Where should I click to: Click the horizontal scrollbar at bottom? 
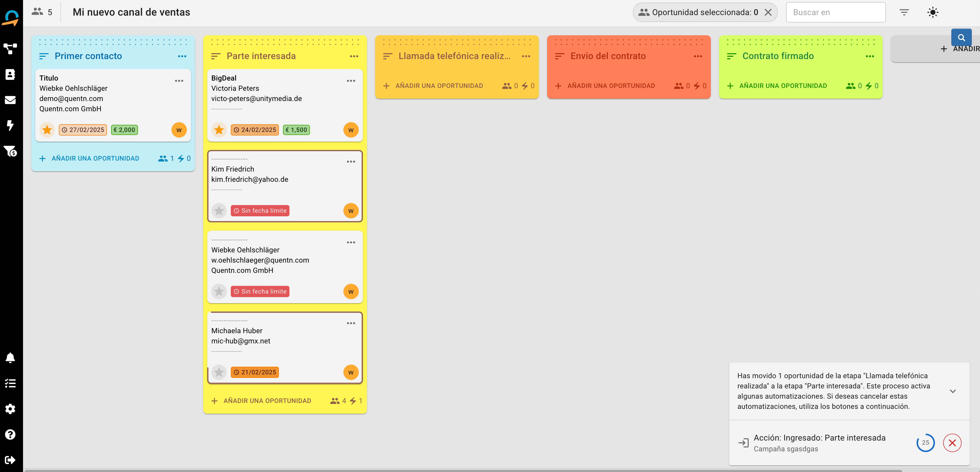(463, 470)
